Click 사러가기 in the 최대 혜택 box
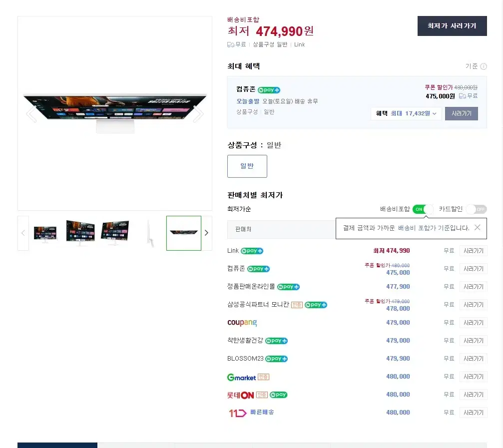 click(462, 113)
